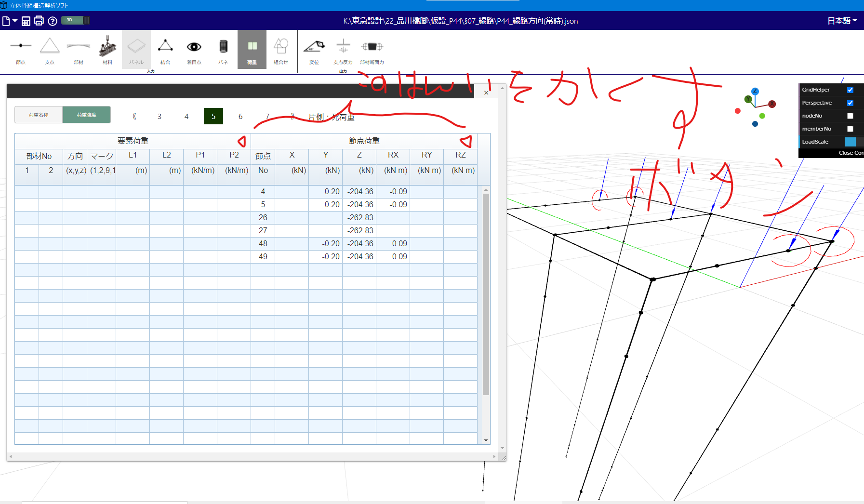Show 変位 (displacement) results

click(x=314, y=50)
